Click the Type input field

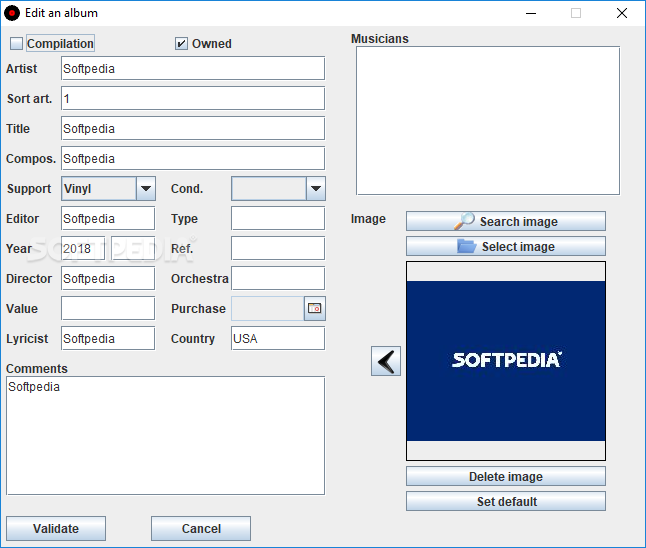tap(278, 218)
